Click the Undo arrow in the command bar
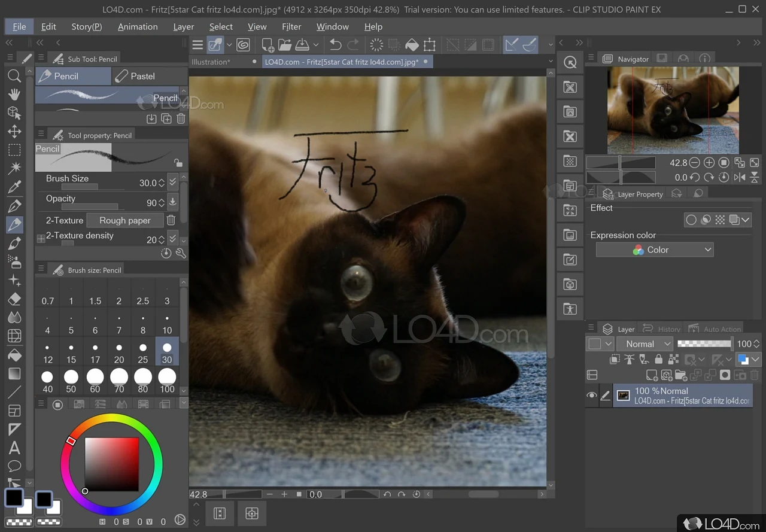Screen dimensions: 766x532 click(x=336, y=45)
